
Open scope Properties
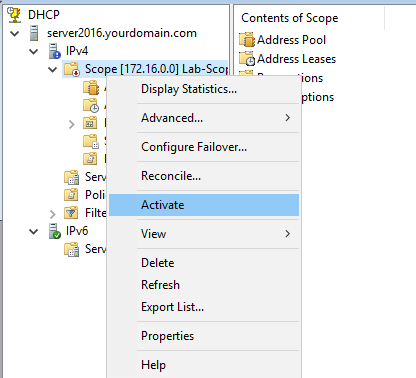coord(204,336)
